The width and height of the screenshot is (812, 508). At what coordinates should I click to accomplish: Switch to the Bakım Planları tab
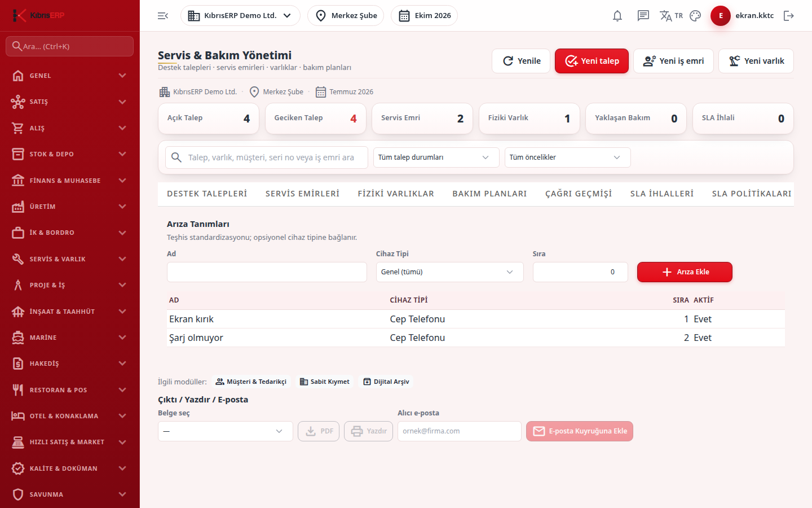tap(489, 194)
